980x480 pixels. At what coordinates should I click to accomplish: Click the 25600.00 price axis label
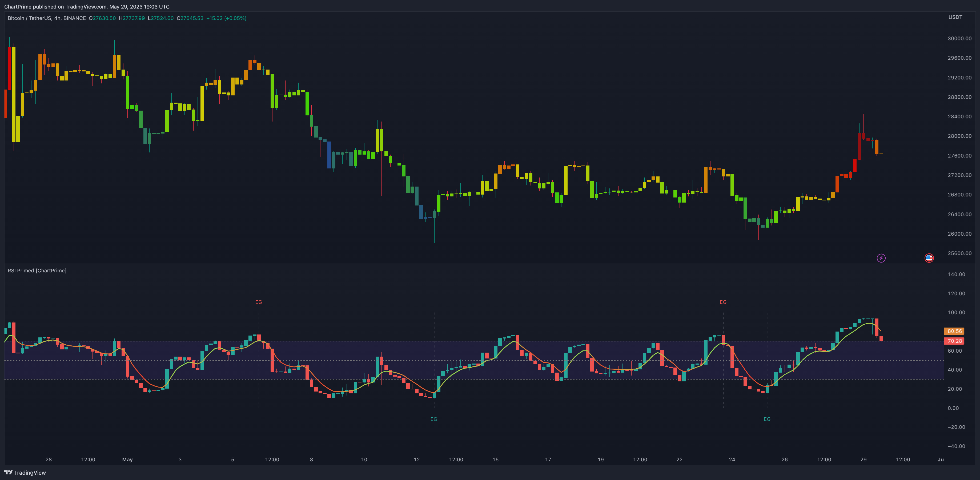tap(959, 253)
